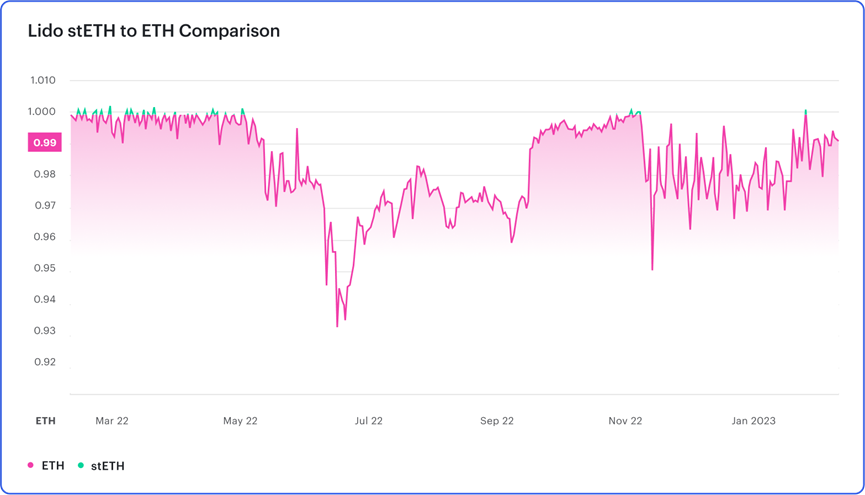Select the Sep 22 x-axis label

[x=497, y=421]
